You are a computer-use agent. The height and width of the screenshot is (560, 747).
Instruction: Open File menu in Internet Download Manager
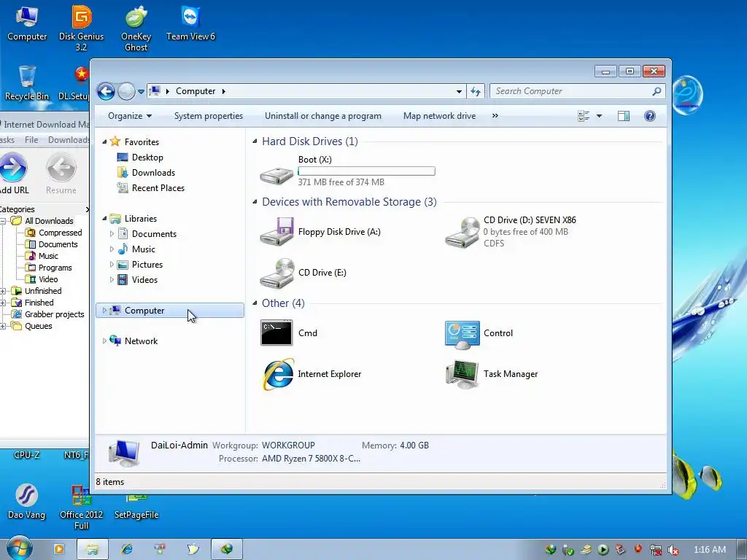(x=31, y=139)
